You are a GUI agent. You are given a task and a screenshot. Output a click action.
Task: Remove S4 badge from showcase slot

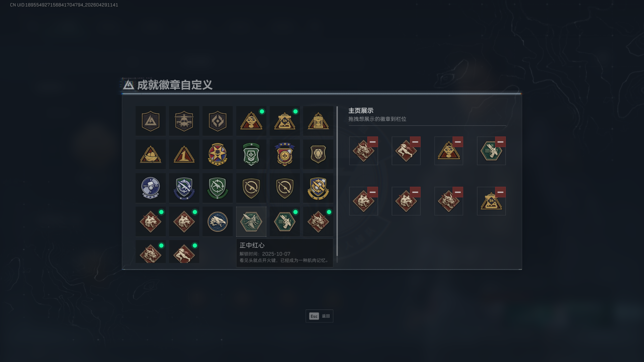pos(500,192)
